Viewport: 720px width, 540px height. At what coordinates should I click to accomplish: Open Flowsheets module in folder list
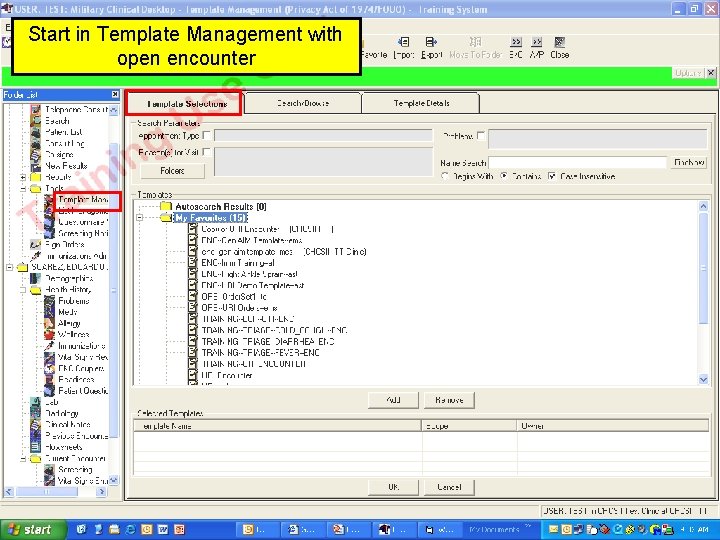[63, 447]
